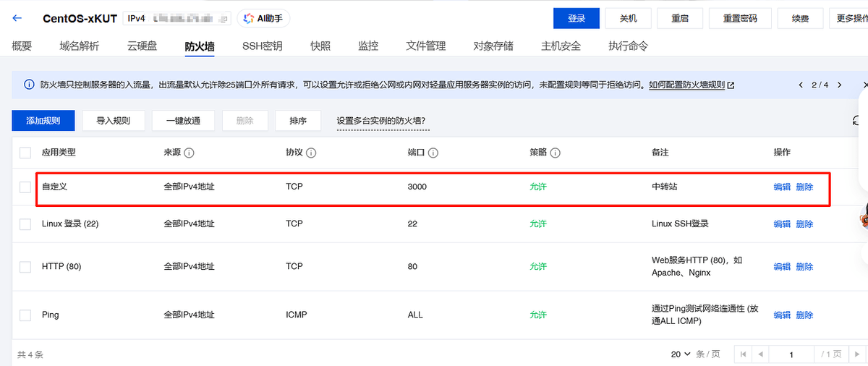Click the blue 登录 button
This screenshot has height=366, width=868.
[x=576, y=19]
